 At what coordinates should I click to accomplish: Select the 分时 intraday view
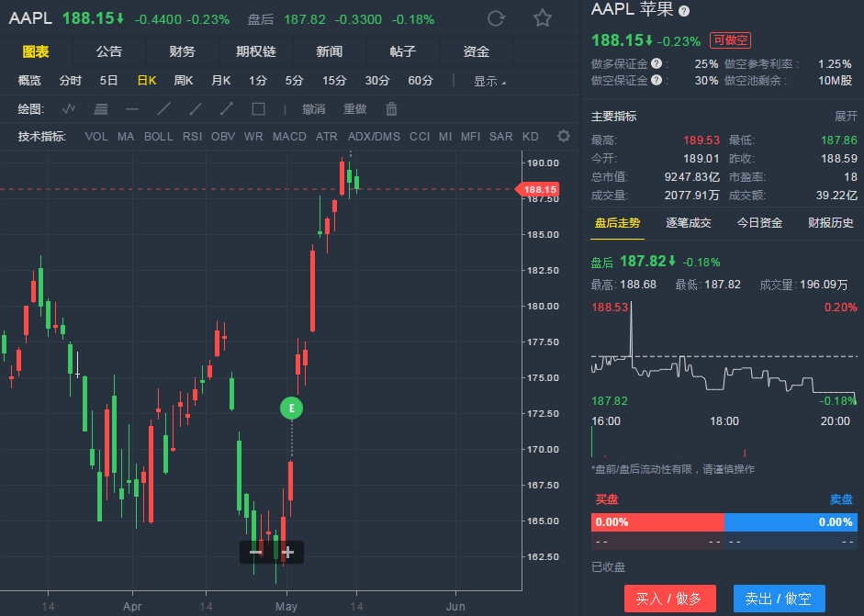[71, 81]
